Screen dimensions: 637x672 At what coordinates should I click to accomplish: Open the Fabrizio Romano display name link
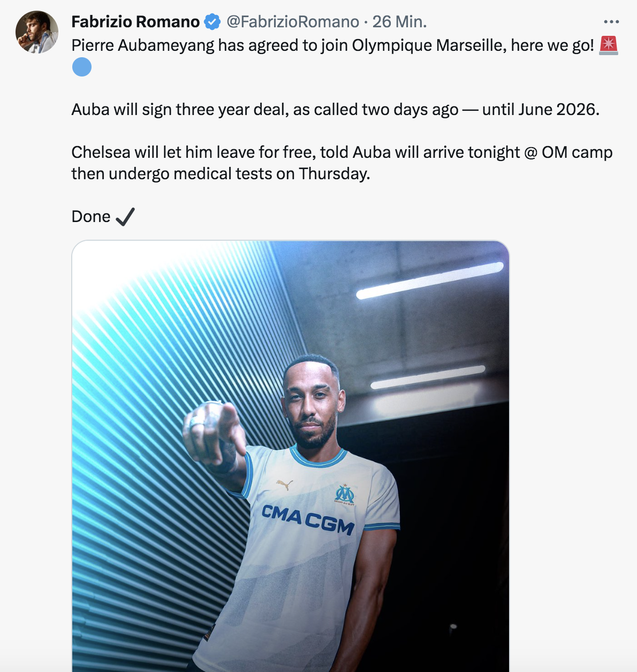tap(135, 22)
